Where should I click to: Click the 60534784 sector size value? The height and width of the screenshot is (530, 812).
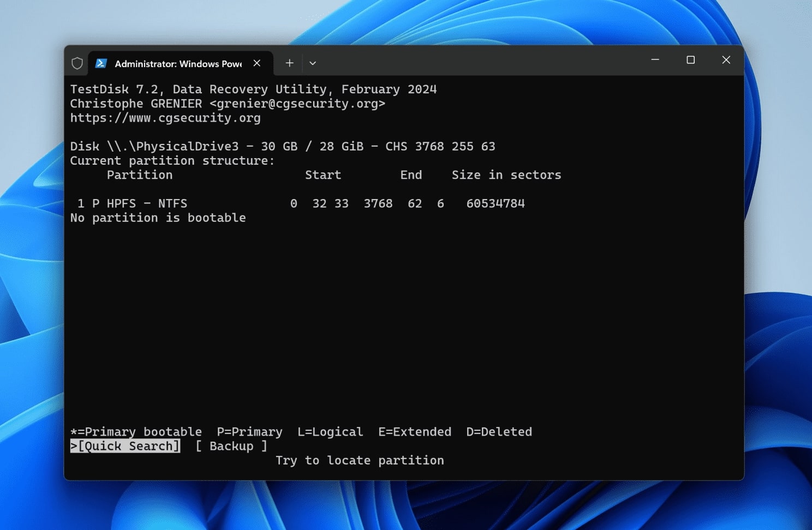click(495, 203)
